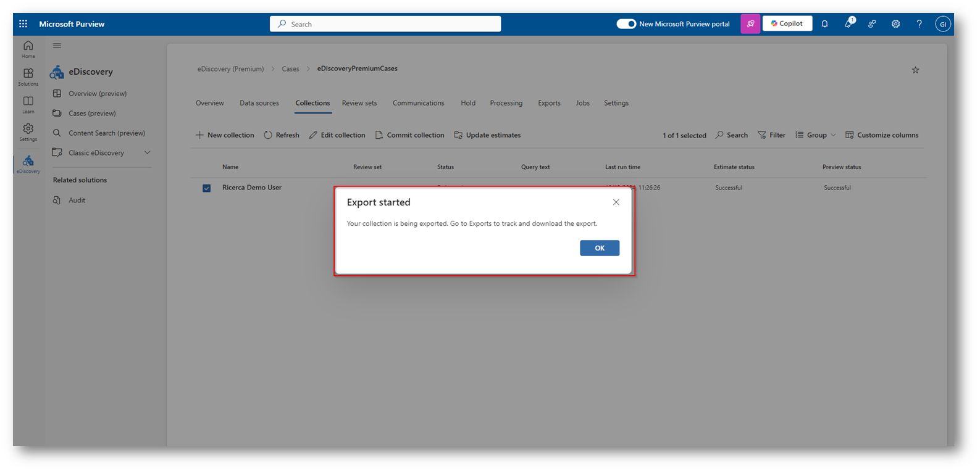
Task: Click the Home icon in left rail
Action: [x=28, y=49]
